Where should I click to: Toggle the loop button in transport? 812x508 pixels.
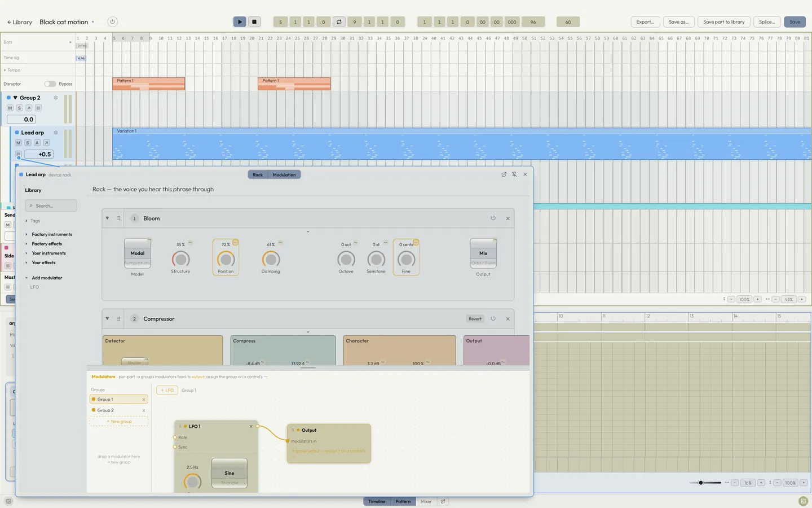click(x=339, y=22)
